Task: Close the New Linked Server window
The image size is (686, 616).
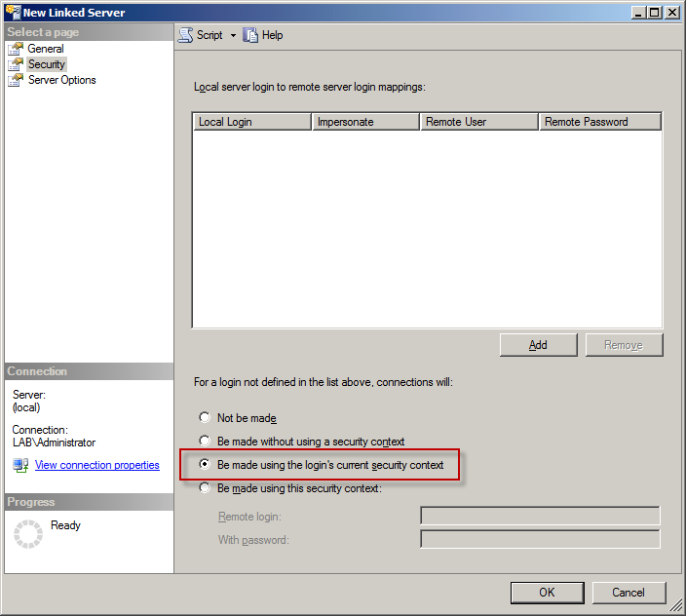Action: pyautogui.click(x=672, y=13)
